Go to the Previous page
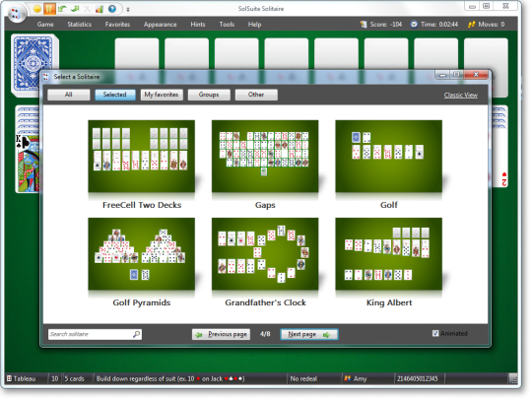 tap(222, 335)
